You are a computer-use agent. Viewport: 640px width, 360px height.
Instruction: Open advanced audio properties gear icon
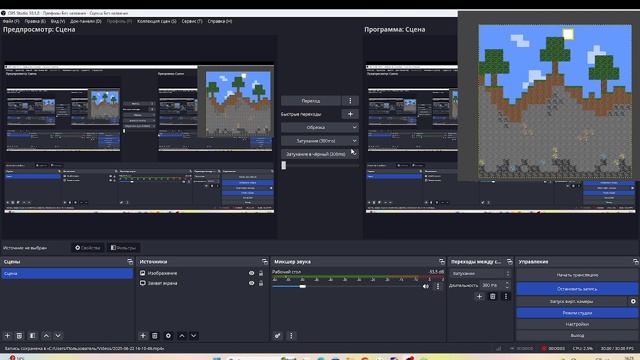(x=278, y=336)
